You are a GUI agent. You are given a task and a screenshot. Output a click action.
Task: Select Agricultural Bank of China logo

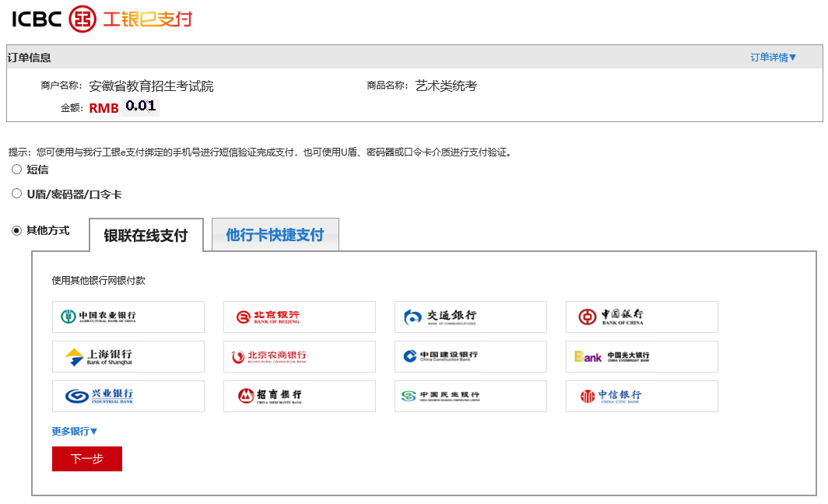[x=128, y=317]
